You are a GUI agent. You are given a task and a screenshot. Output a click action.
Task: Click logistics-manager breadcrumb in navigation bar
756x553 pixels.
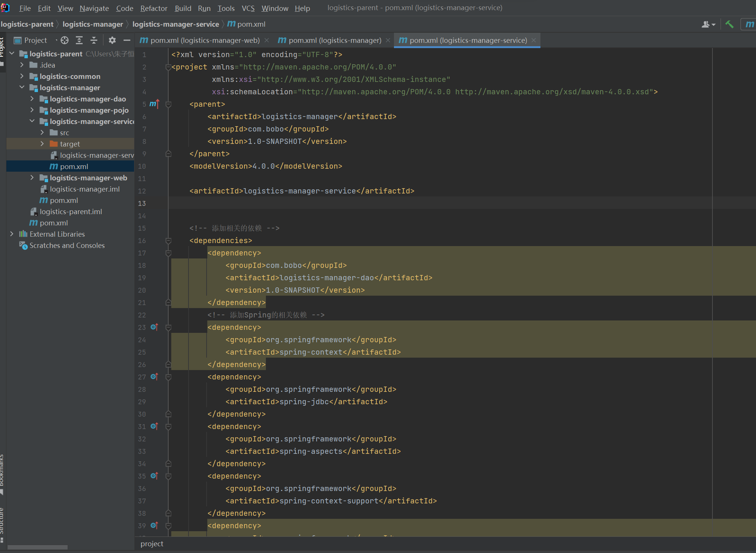click(93, 24)
